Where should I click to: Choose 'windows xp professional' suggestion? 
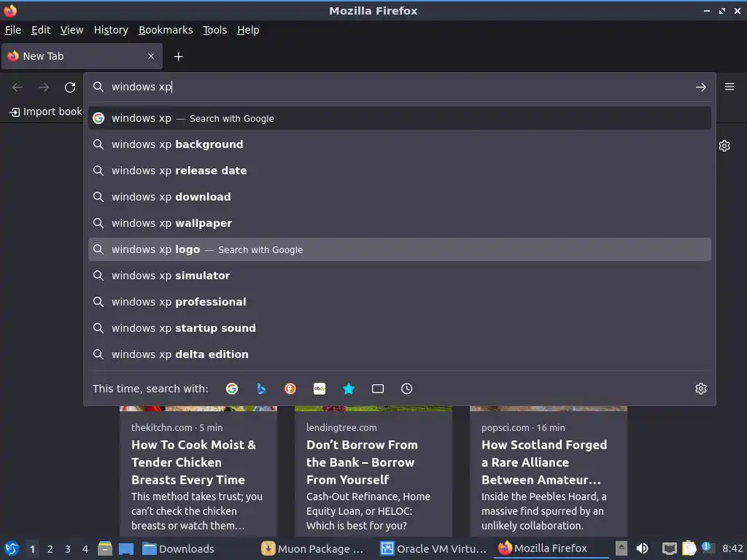point(400,302)
